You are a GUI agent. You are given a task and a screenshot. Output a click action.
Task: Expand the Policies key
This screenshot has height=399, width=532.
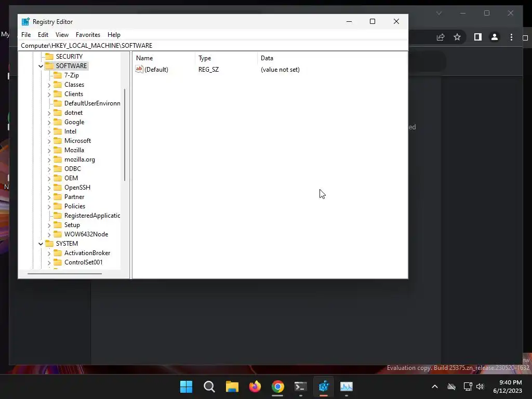(x=49, y=206)
